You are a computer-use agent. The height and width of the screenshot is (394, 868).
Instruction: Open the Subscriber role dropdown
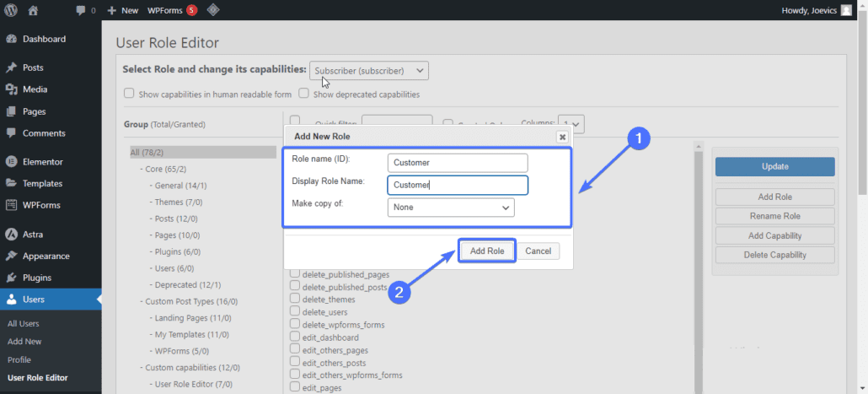(369, 70)
